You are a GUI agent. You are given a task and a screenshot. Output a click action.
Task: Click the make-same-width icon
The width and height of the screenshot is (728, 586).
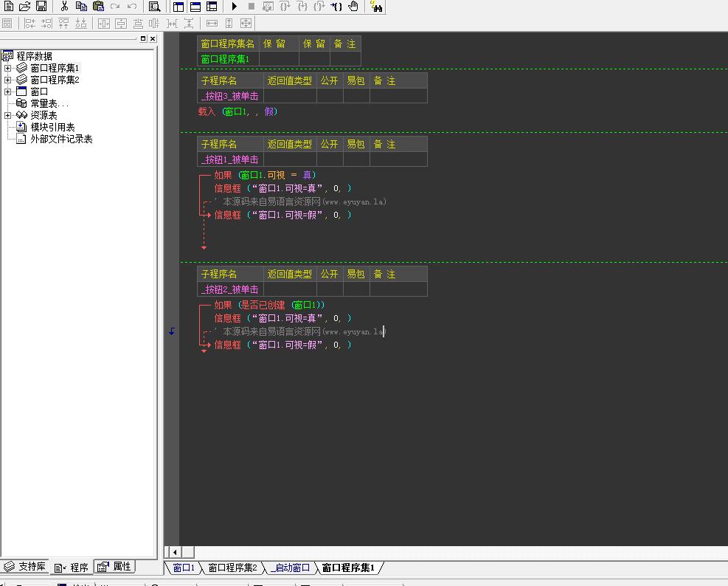click(x=212, y=23)
